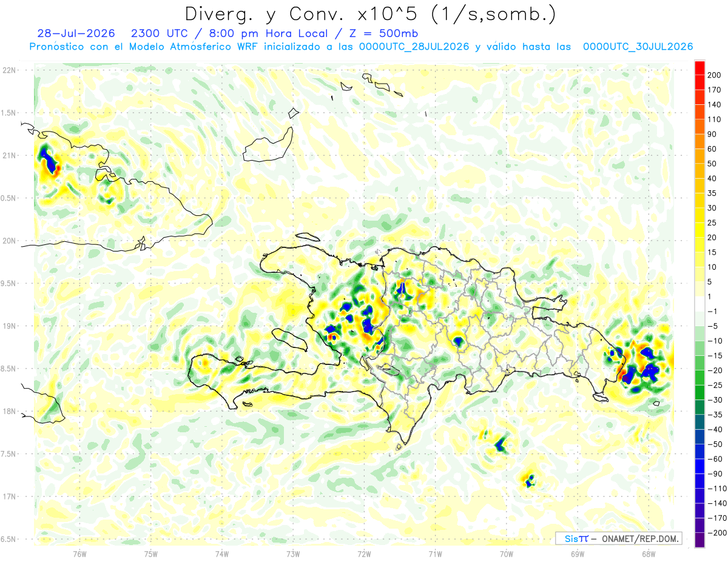Click the positive '170' colorbar label
Image resolution: width=728 pixels, height=562 pixels.
715,90
